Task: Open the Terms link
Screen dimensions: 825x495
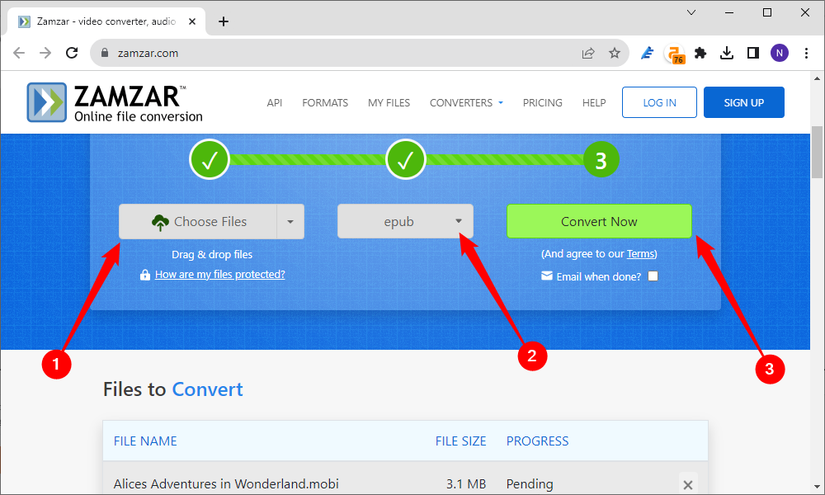Action: click(640, 254)
